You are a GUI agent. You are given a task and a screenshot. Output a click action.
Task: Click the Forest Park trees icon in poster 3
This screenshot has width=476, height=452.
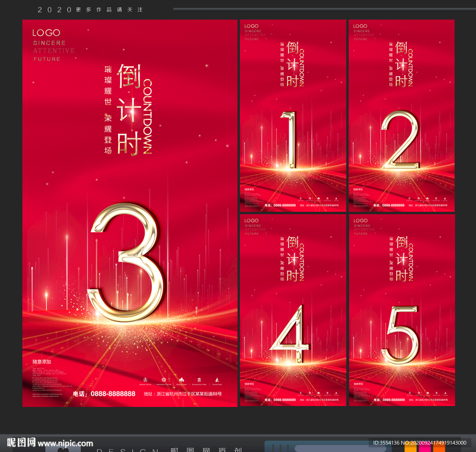coord(182,380)
